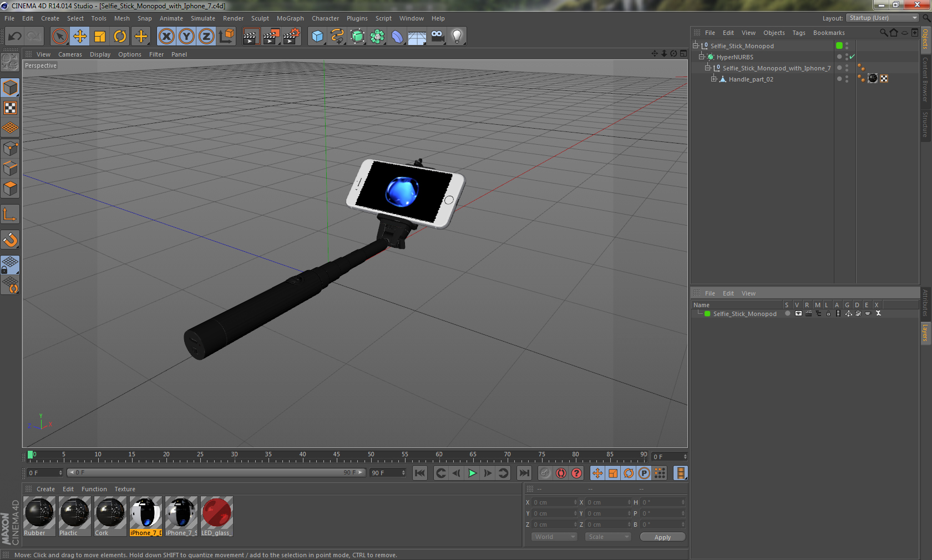Add a HyperNURBS generator icon
This screenshot has width=932, height=560.
[x=358, y=37]
